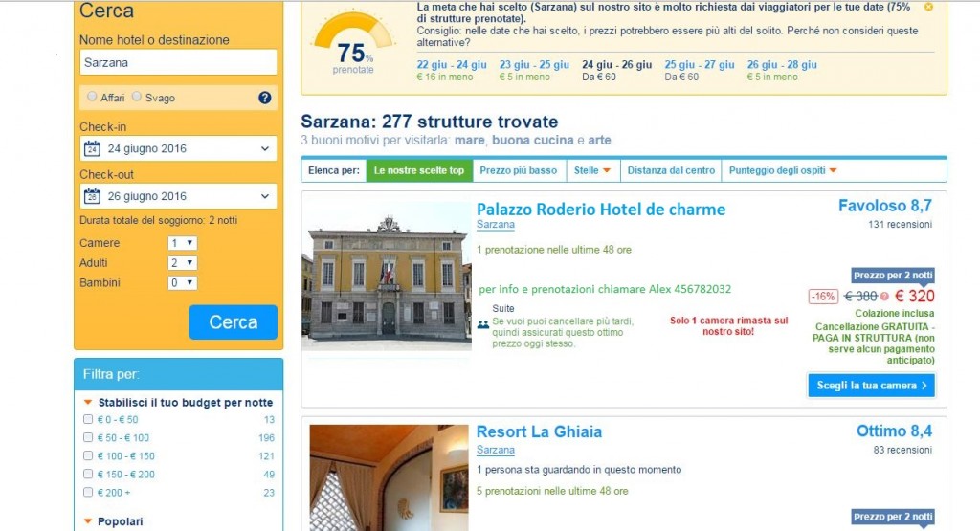
Task: Sort by Distanza dal centro
Action: coord(671,170)
